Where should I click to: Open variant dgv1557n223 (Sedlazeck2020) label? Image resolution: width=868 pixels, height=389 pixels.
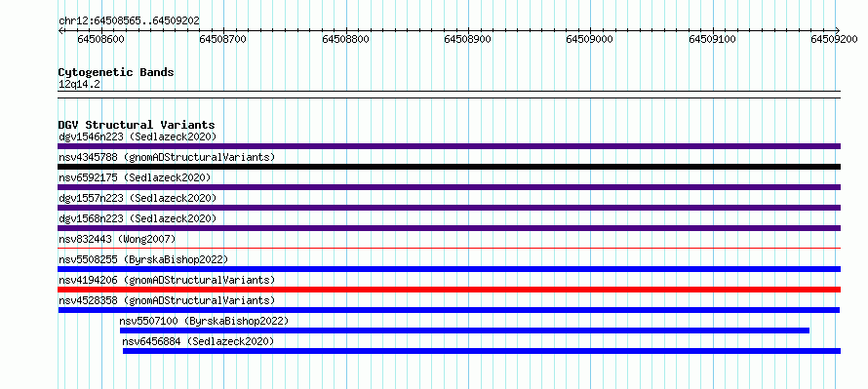point(138,198)
